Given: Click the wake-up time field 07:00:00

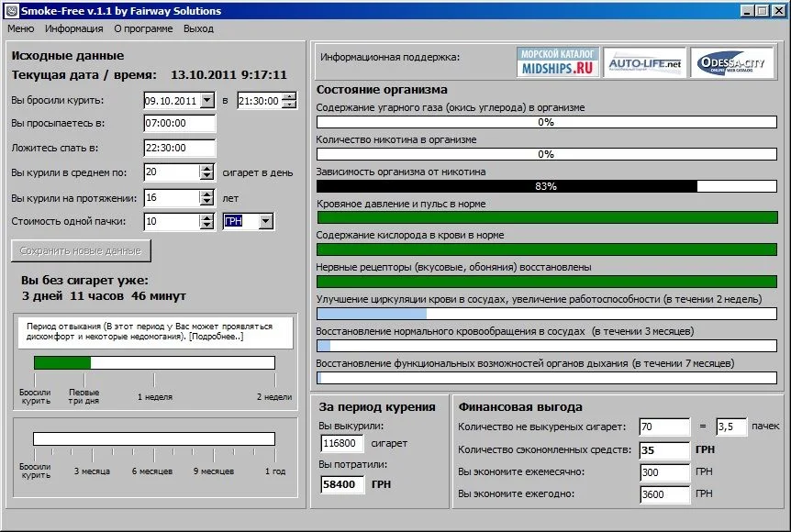Looking at the screenshot, I should click(x=179, y=123).
